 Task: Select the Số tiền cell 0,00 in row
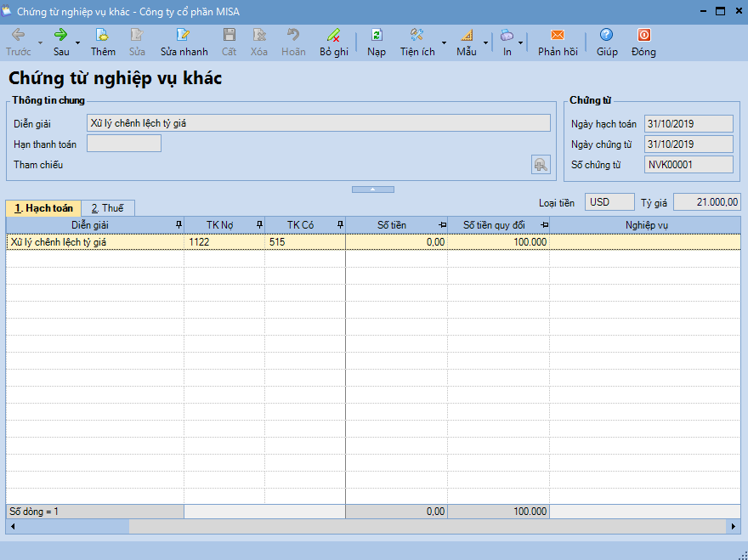click(396, 242)
